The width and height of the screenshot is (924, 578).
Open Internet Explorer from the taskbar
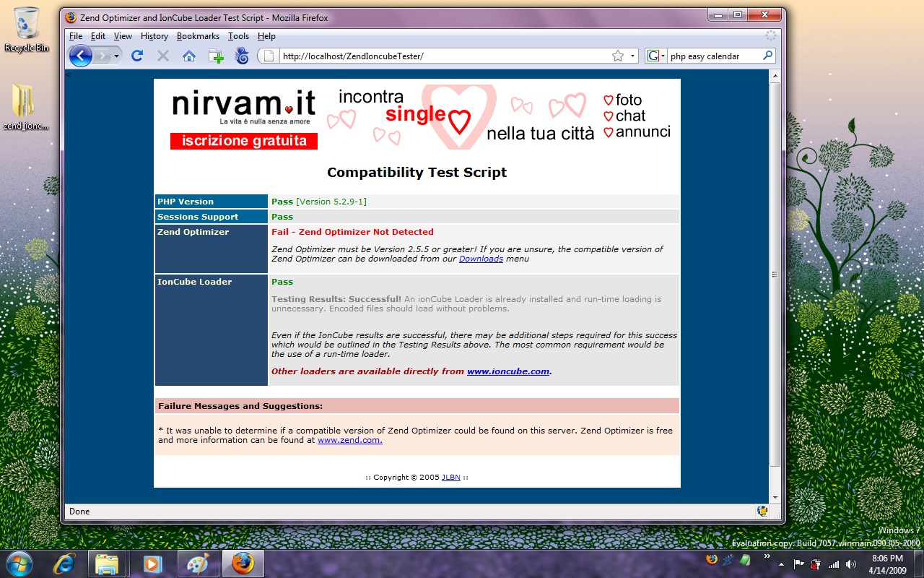coord(66,563)
